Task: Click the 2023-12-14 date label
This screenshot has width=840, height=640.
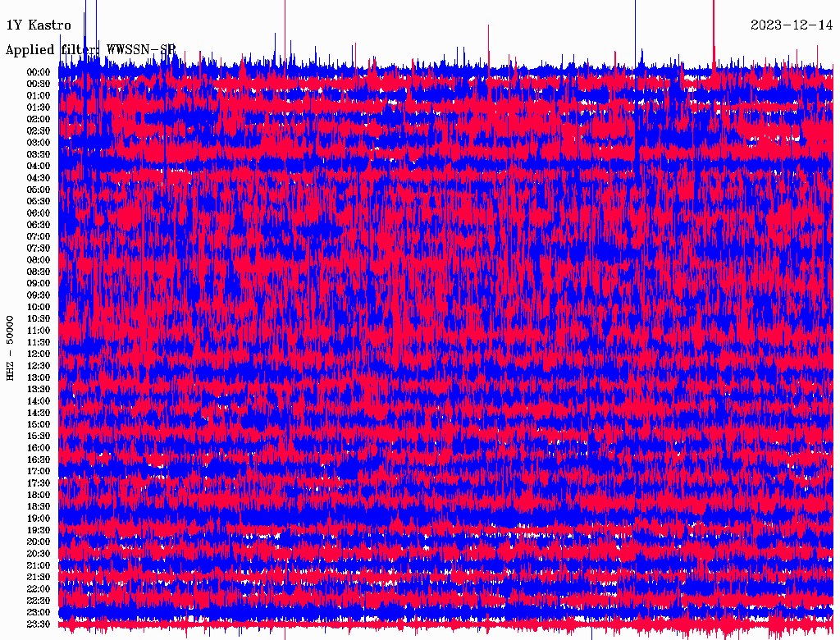Action: point(792,25)
